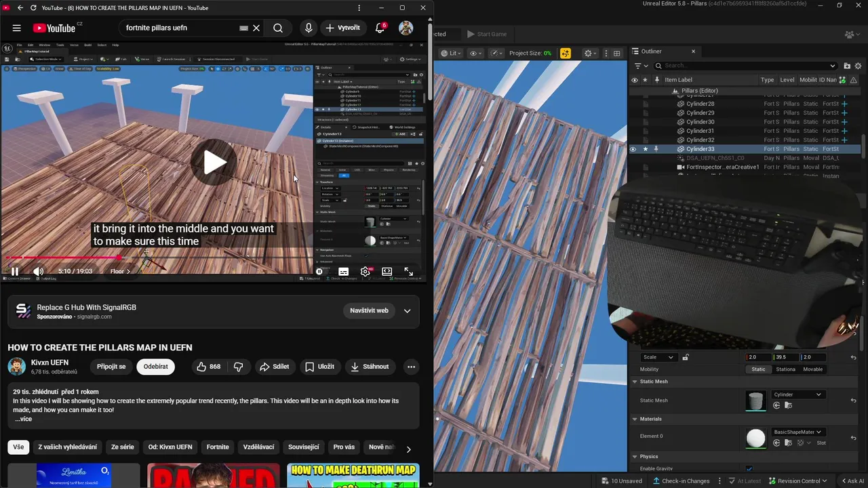Open the YouTube account avatar menu

coord(406,28)
